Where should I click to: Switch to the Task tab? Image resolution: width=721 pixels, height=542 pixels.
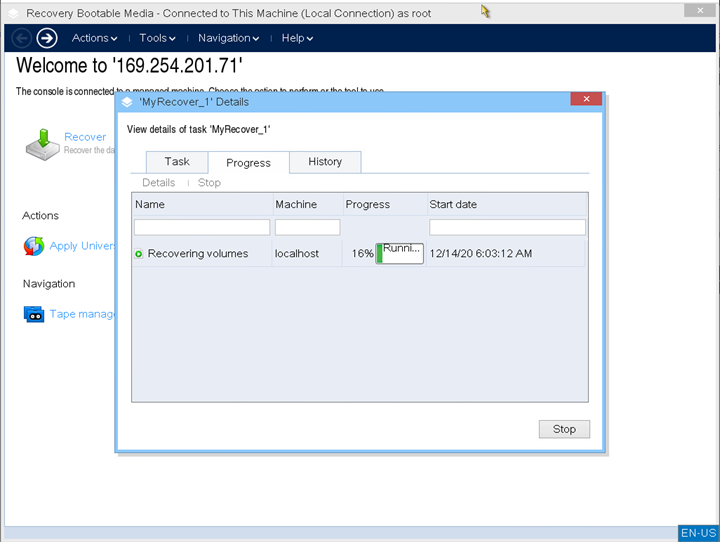(177, 162)
